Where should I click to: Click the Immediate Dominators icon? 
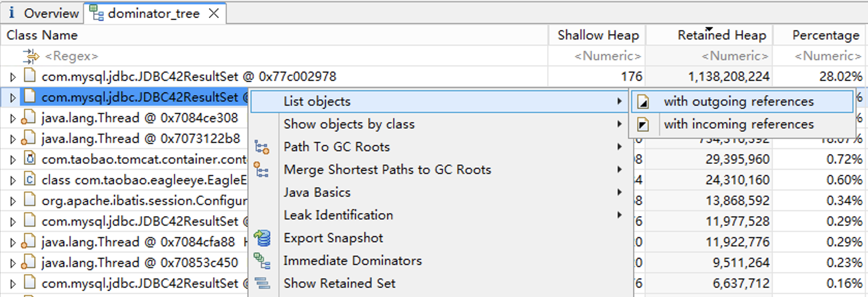(262, 261)
